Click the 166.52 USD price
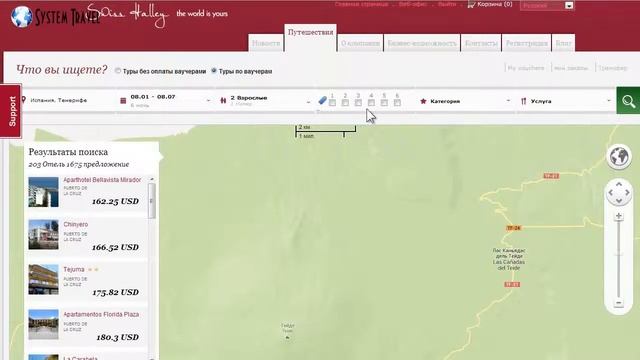This screenshot has width=640, height=360. [x=116, y=247]
